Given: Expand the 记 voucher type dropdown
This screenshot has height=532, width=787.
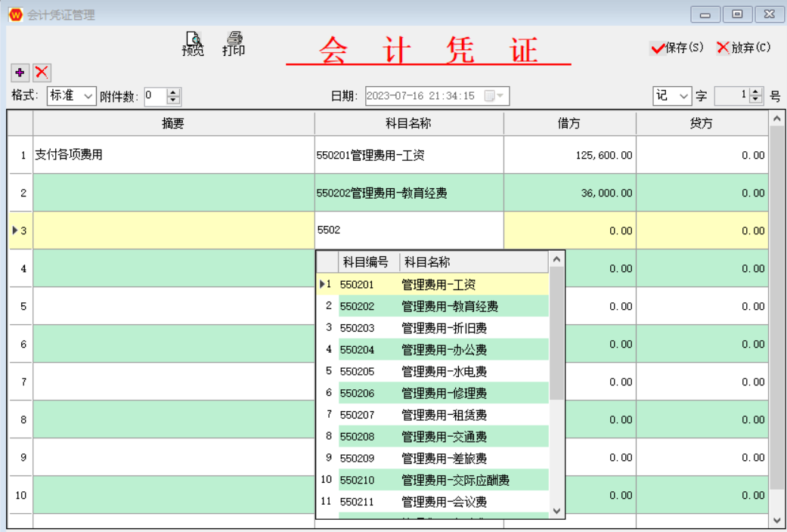Looking at the screenshot, I should (x=684, y=96).
